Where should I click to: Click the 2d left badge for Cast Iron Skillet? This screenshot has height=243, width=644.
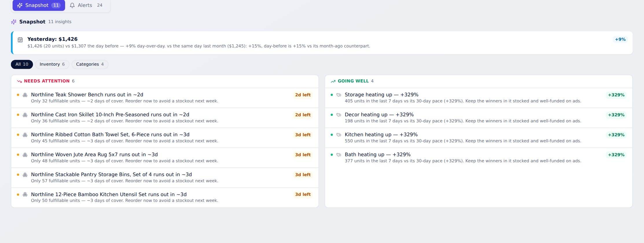pyautogui.click(x=303, y=115)
